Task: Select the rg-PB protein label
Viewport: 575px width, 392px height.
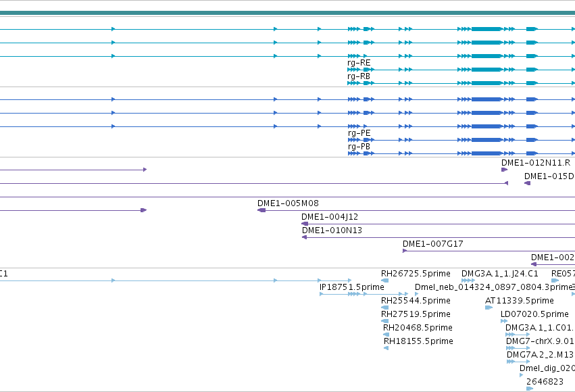Action: (359, 147)
